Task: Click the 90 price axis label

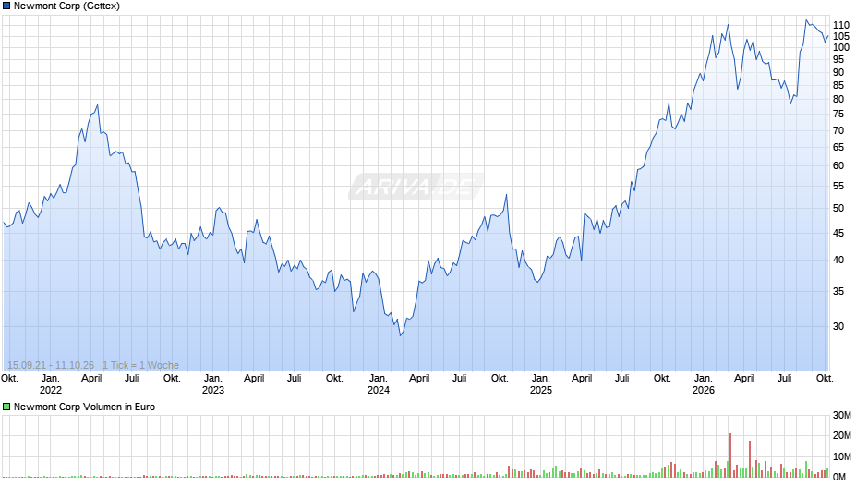Action: pos(838,73)
